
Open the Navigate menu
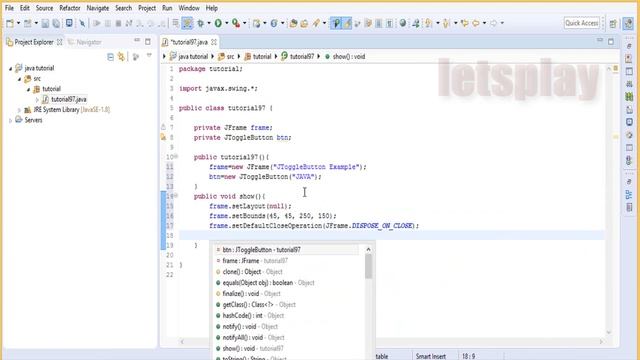[x=98, y=8]
